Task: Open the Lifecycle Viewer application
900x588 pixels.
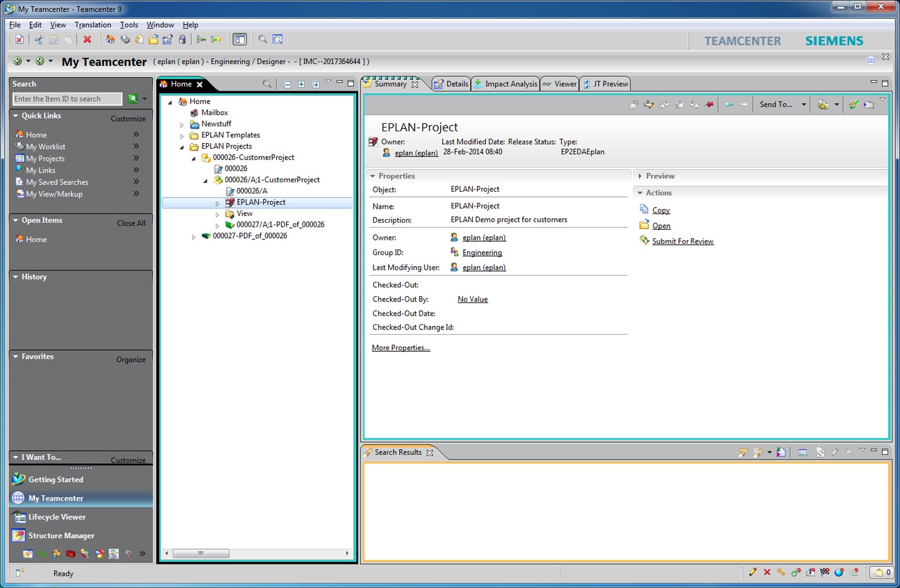Action: click(x=57, y=517)
